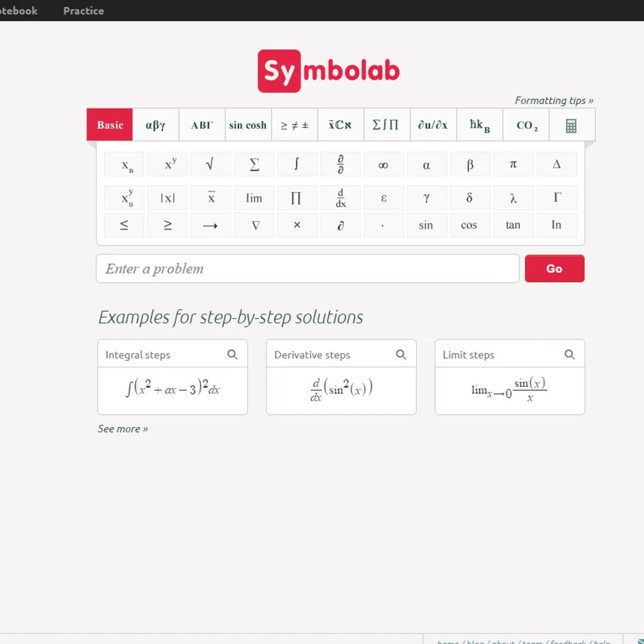Open the limit sin(x)/x example card

(x=509, y=391)
